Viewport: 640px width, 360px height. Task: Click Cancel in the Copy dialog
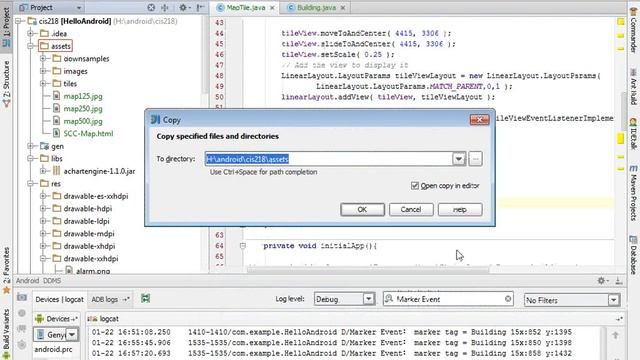click(411, 209)
